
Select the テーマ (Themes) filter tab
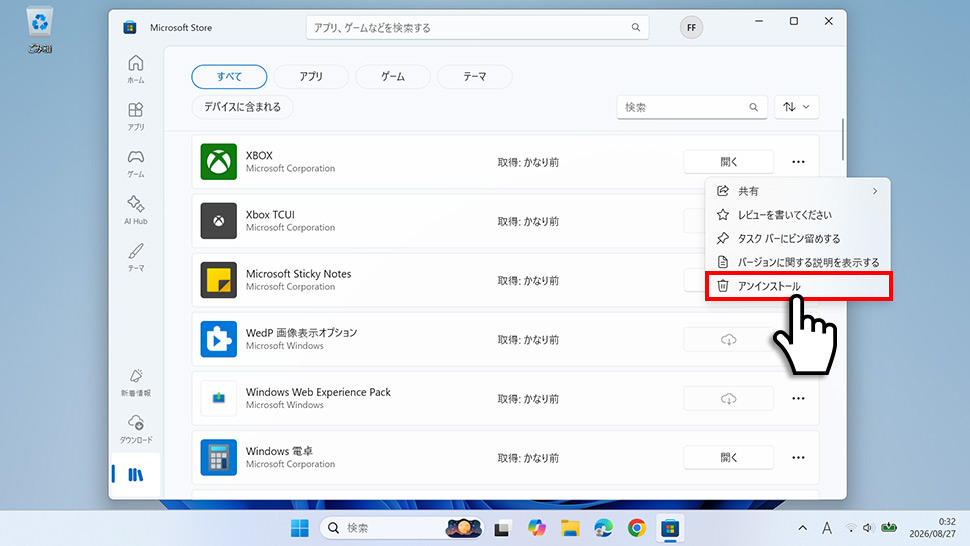474,77
